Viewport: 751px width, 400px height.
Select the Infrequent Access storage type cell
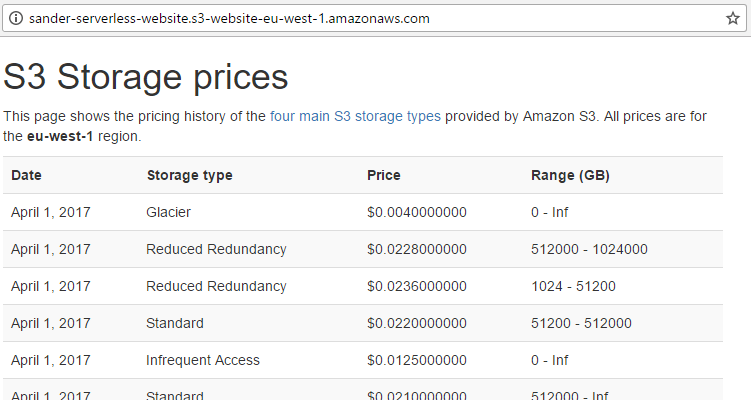203,360
